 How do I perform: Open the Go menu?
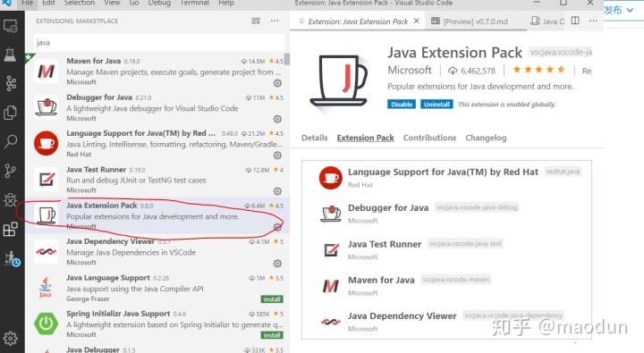pyautogui.click(x=134, y=3)
